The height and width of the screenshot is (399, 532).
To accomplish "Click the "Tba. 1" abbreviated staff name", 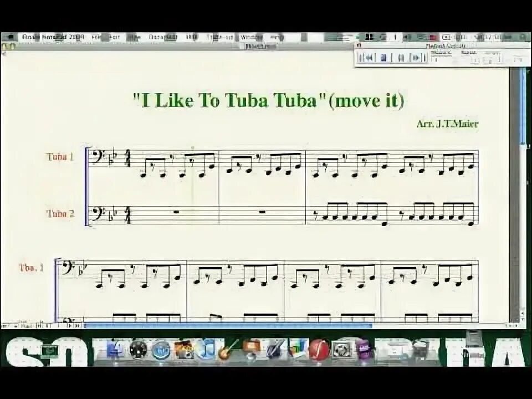I will click(31, 268).
